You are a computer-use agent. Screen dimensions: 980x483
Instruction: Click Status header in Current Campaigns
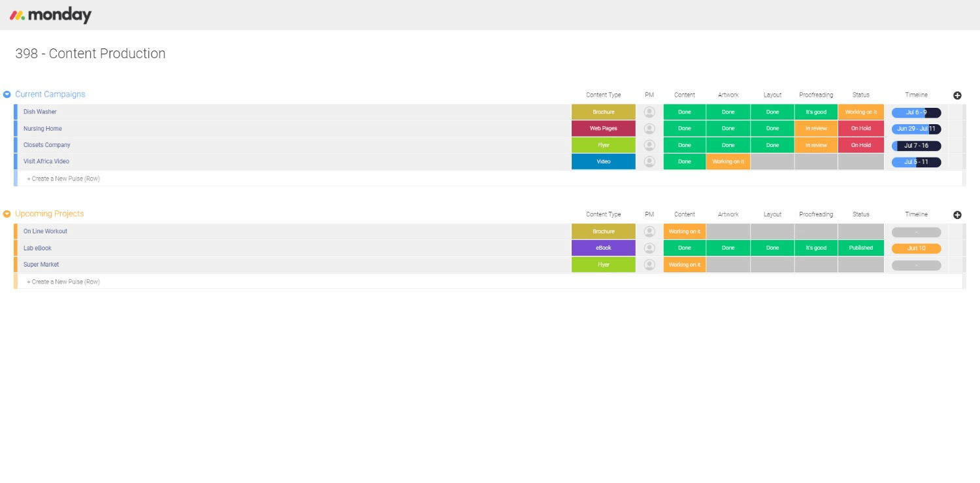pos(861,95)
